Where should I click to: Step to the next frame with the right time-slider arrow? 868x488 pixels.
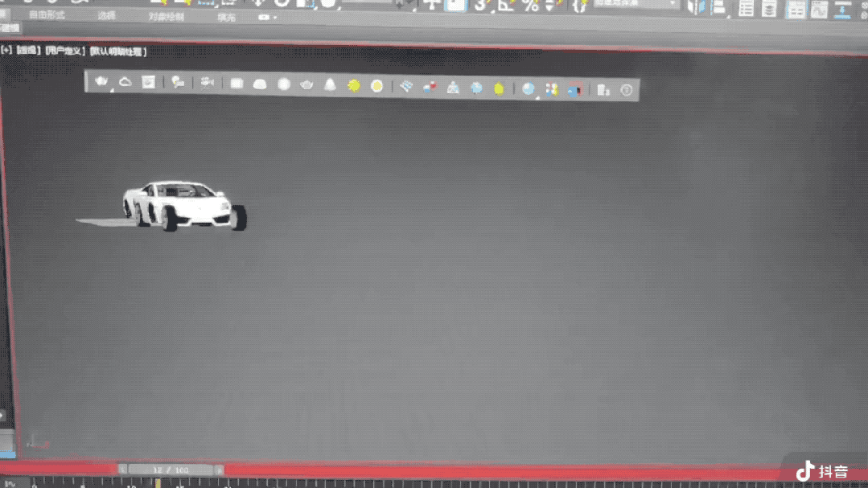click(x=220, y=470)
